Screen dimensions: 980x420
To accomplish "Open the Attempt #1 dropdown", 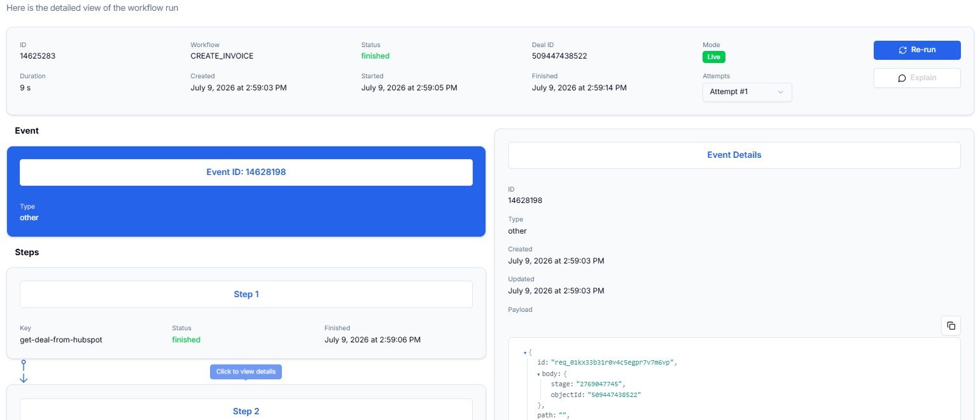I will (x=747, y=92).
